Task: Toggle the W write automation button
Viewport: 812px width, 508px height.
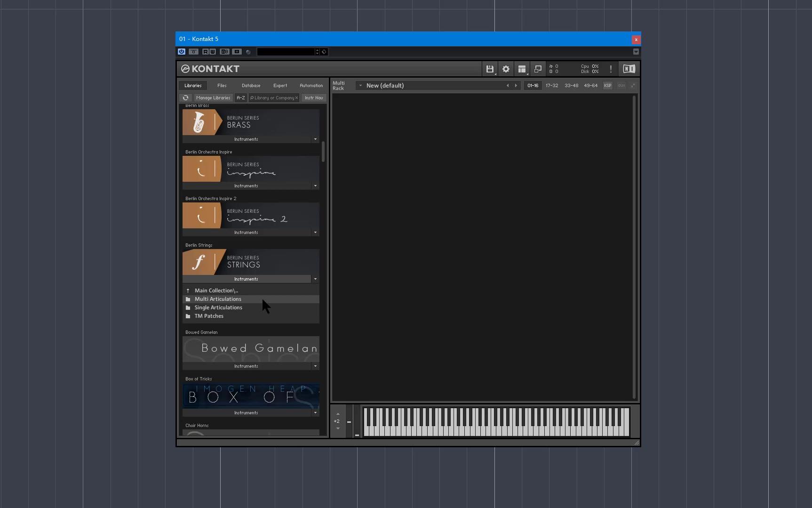Action: coord(213,52)
